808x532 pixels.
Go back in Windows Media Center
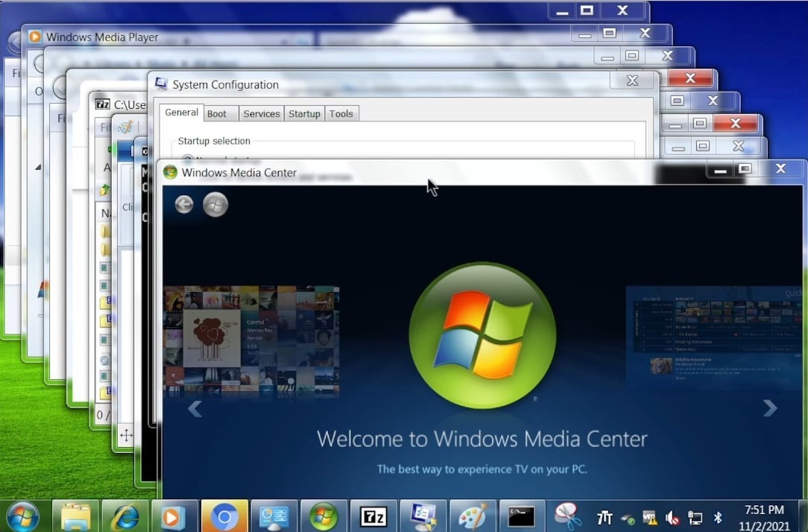coord(184,204)
